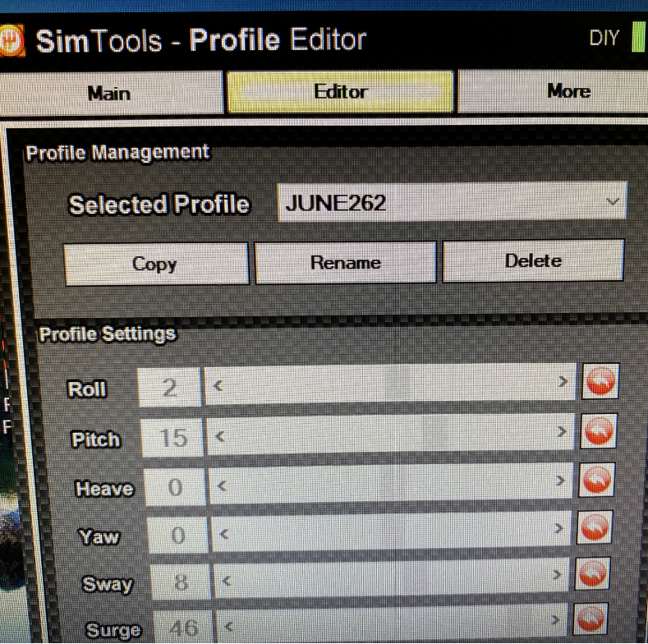This screenshot has width=648, height=644.
Task: Decrease Pitch using its left slider arrow
Action: point(220,436)
